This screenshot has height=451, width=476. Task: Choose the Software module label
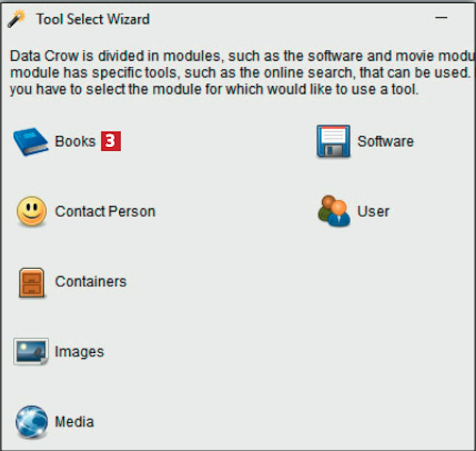pos(386,141)
